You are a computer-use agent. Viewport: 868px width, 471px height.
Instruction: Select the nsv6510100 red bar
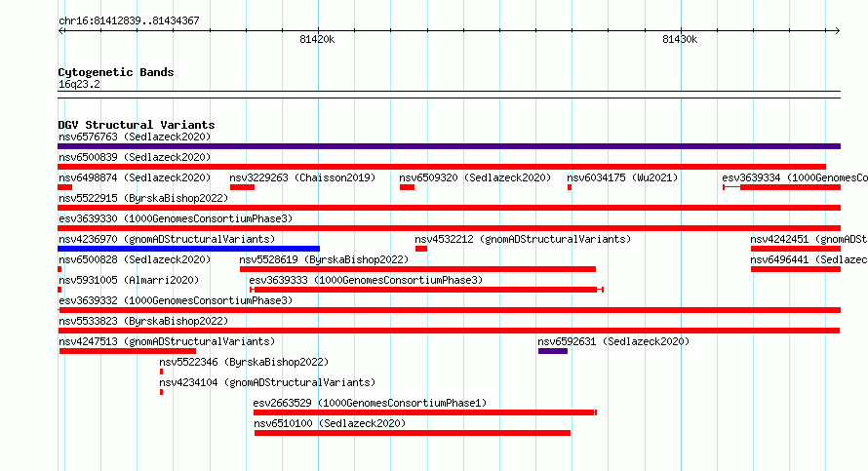(413, 433)
